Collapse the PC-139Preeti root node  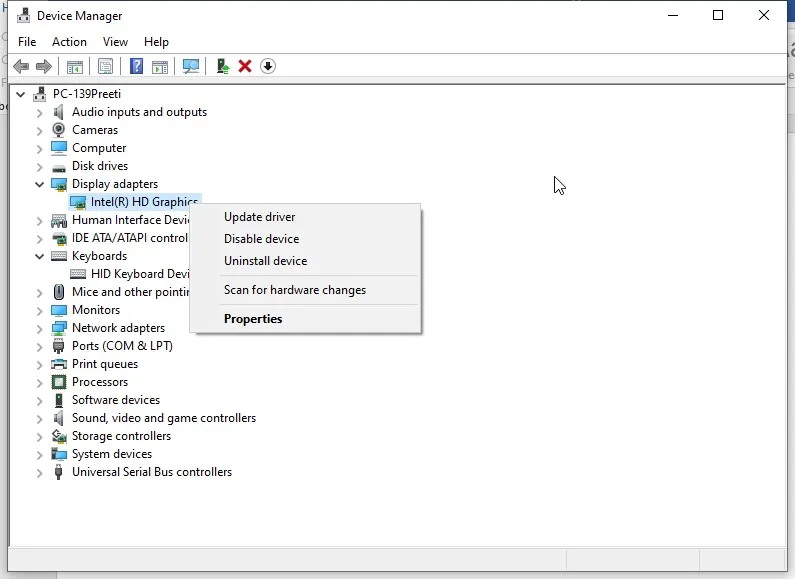[x=20, y=94]
